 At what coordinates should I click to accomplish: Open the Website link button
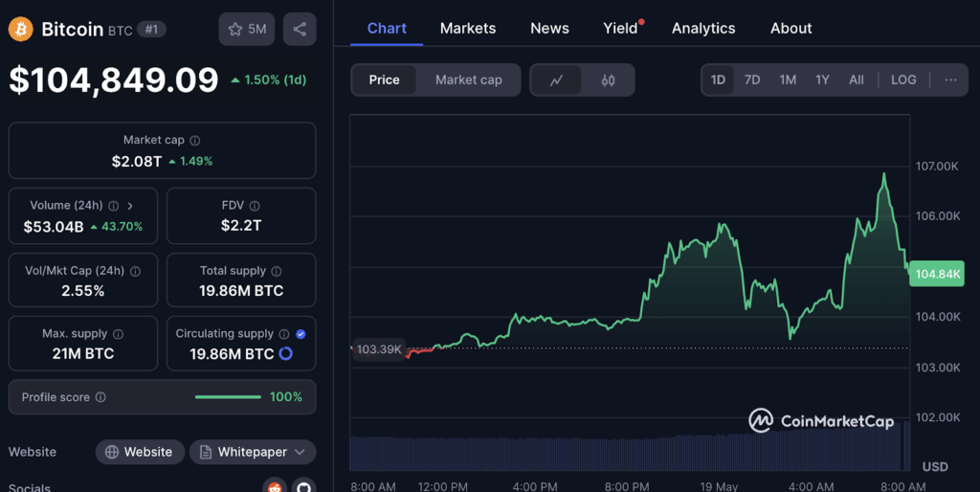[x=139, y=452]
